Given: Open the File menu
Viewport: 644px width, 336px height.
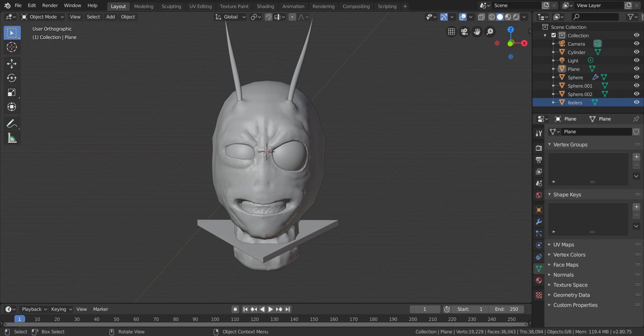Looking at the screenshot, I should coord(18,5).
